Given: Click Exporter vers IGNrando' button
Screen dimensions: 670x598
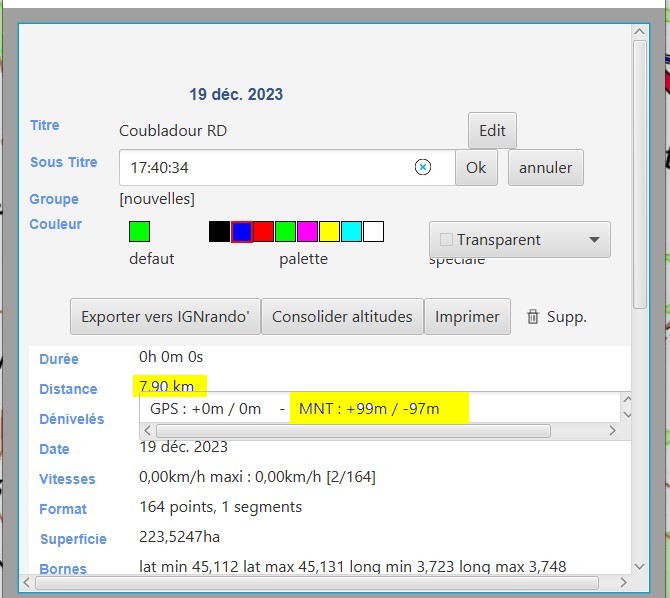Looking at the screenshot, I should [165, 317].
